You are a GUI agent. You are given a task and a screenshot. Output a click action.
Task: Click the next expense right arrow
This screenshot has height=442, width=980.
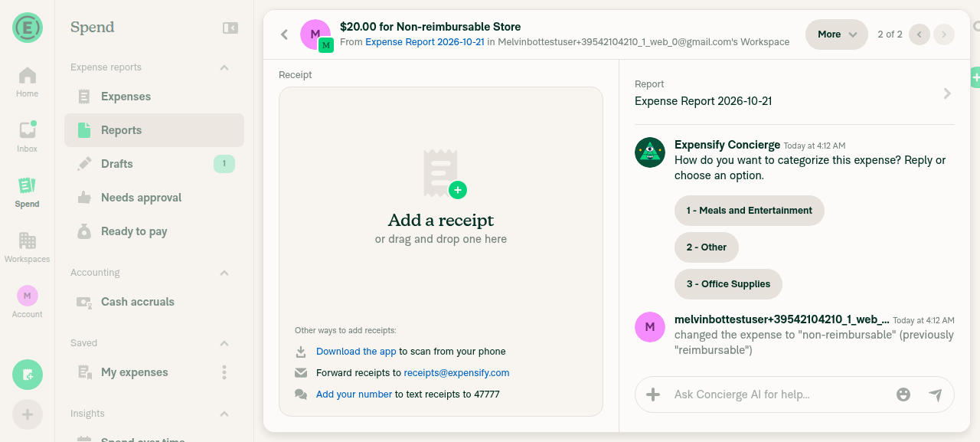coord(944,34)
